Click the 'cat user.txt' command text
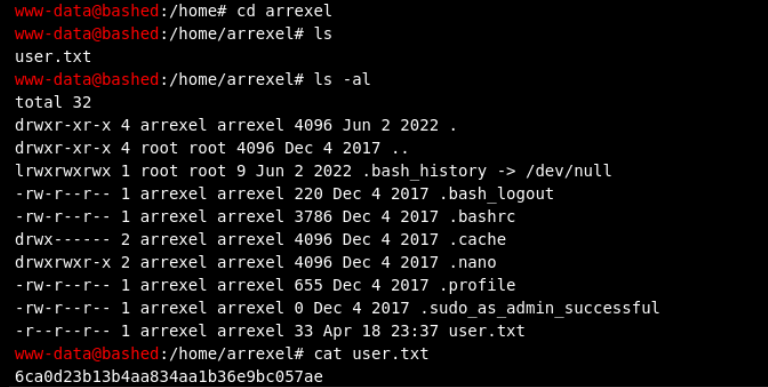768x387 pixels. 371,354
